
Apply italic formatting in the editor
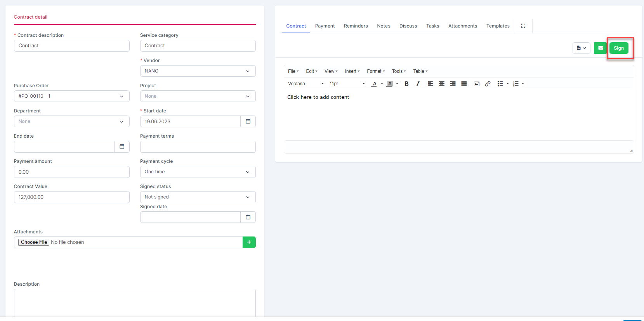[x=418, y=84]
